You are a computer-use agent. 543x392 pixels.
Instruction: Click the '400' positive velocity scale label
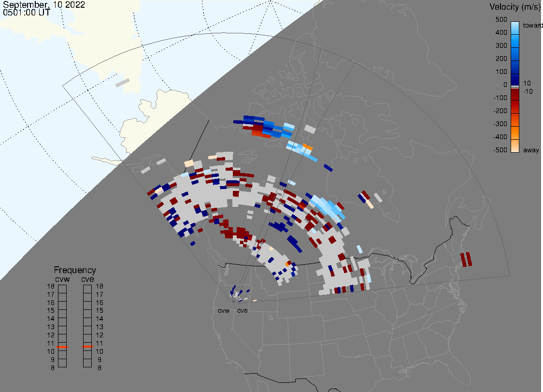[501, 32]
